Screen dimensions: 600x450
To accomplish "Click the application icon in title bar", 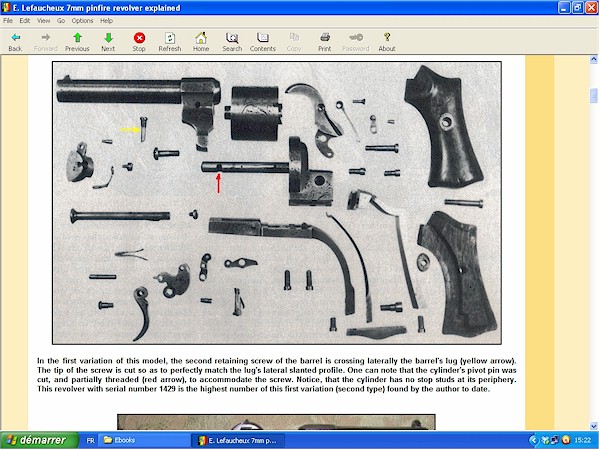I will [x=6, y=8].
